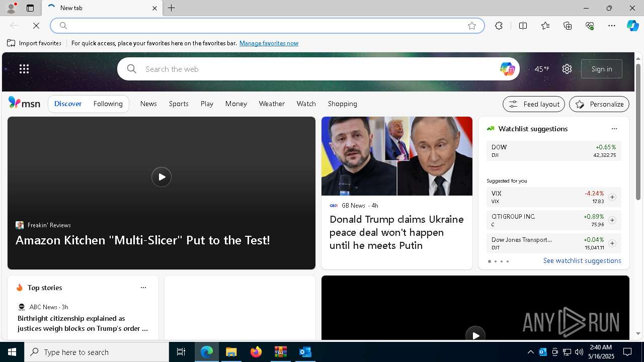Click See watchlist suggestions link
The height and width of the screenshot is (362, 644).
click(x=582, y=260)
